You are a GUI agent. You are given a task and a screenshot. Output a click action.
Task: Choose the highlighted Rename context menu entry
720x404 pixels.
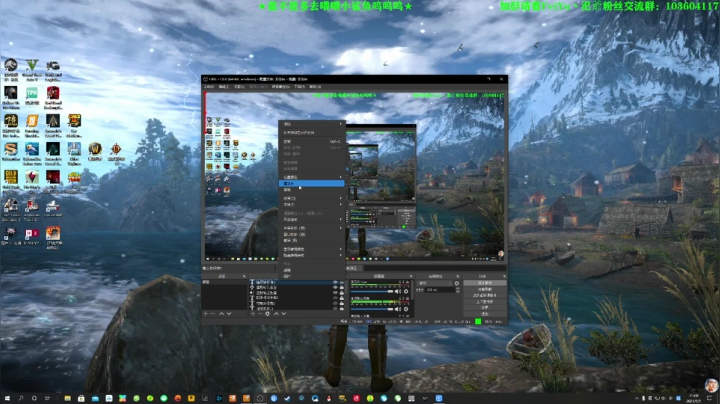pos(311,183)
